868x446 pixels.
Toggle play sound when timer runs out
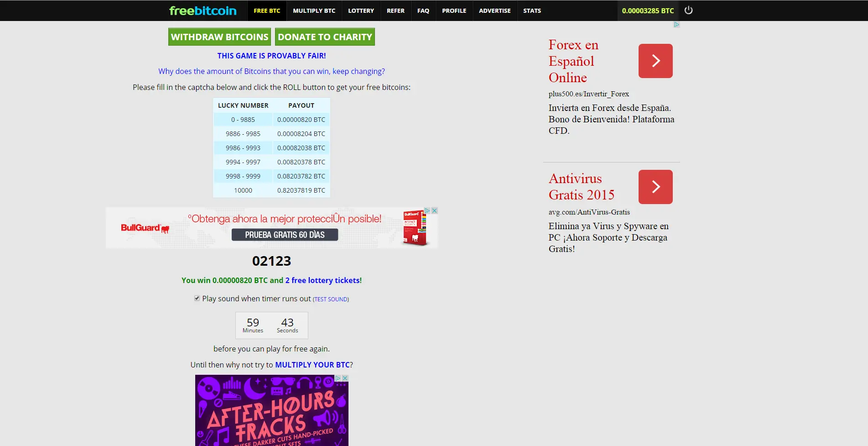coord(197,298)
